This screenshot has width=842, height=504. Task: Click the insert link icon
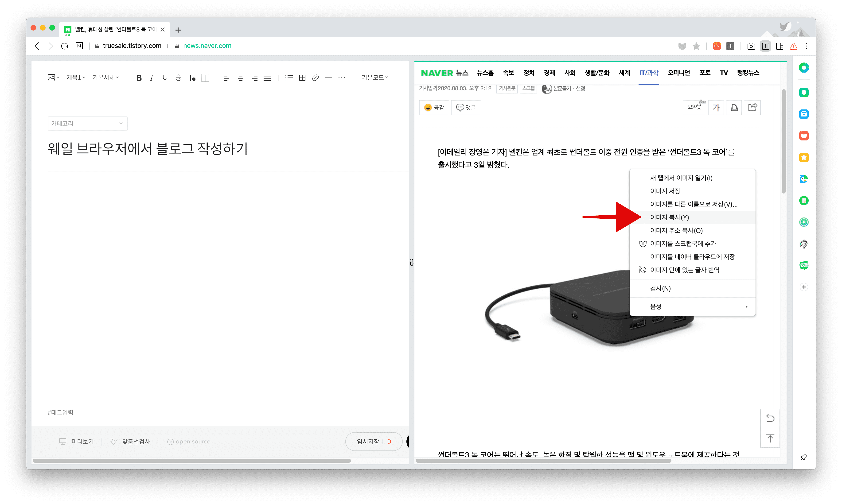tap(315, 78)
